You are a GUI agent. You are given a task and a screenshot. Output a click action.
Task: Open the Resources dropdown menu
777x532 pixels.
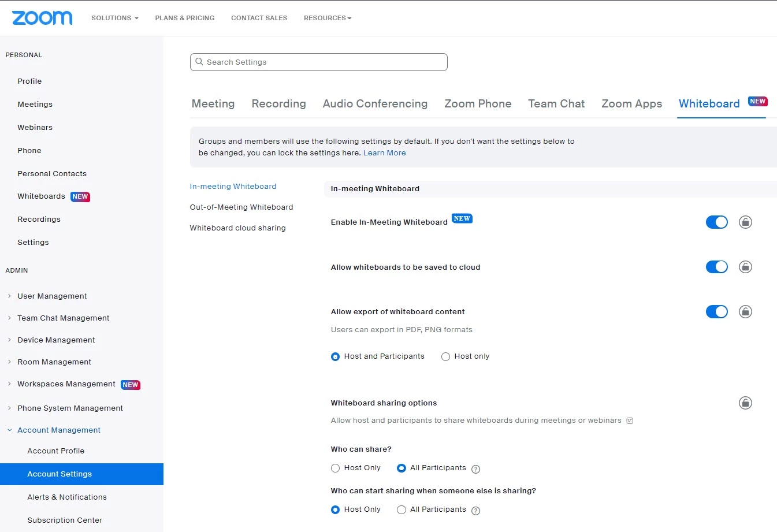328,18
